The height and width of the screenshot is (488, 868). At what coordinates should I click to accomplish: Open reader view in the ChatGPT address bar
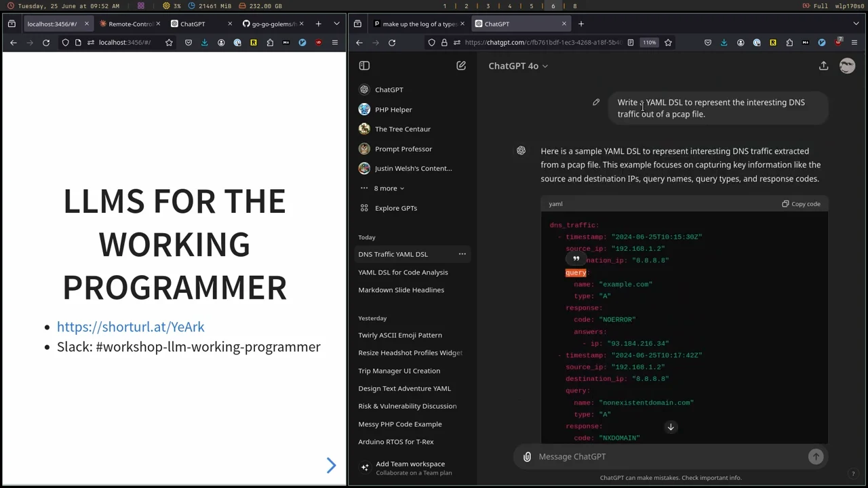point(631,43)
